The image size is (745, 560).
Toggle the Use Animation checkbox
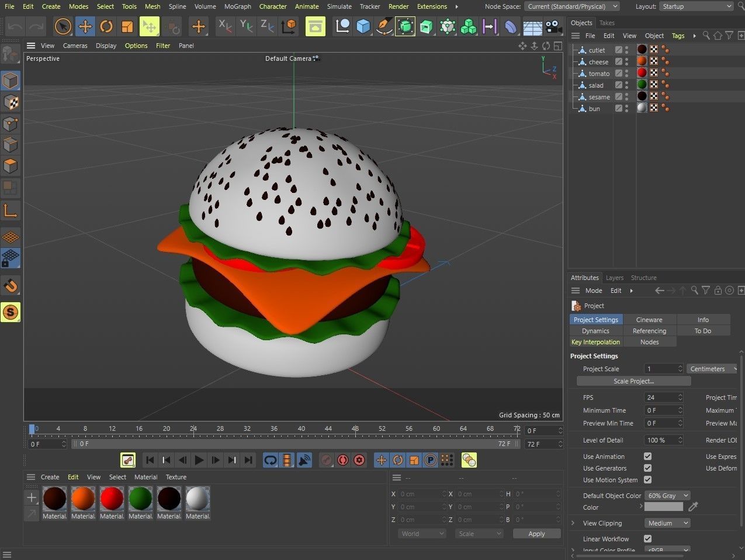tap(647, 457)
